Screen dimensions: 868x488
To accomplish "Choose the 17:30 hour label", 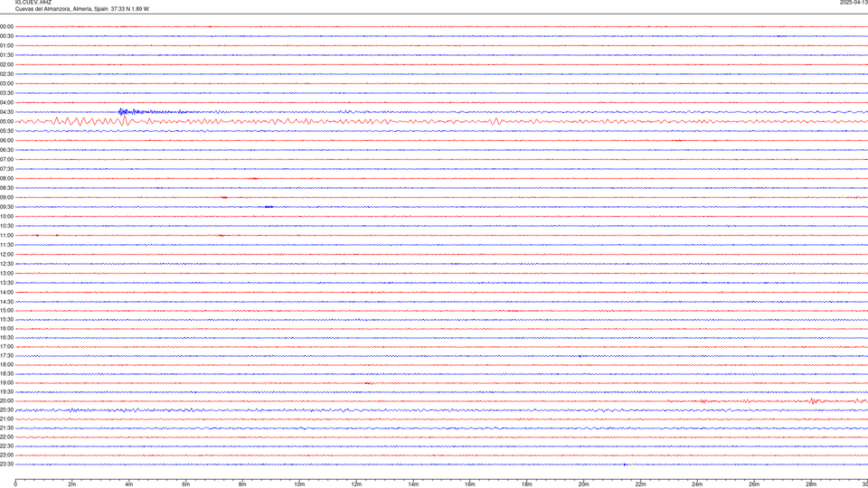I will point(6,356).
